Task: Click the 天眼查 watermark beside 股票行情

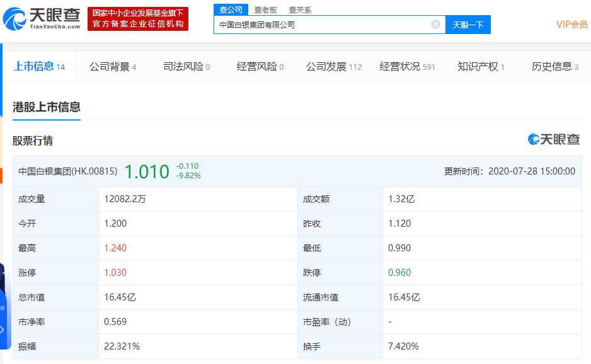Action: tap(553, 140)
